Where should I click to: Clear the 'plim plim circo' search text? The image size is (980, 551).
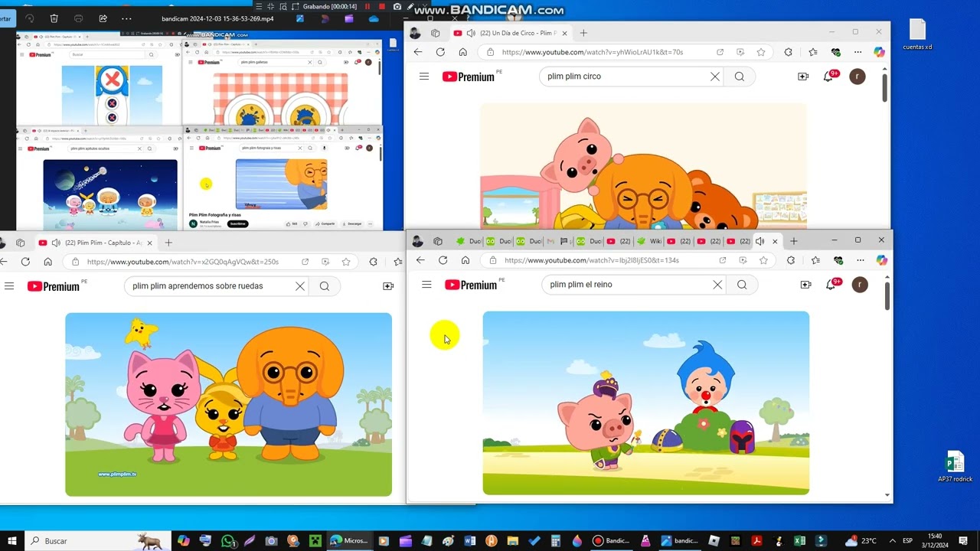[x=715, y=77]
